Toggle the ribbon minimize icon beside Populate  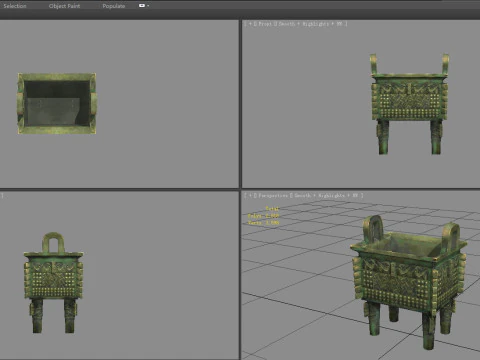[142, 6]
